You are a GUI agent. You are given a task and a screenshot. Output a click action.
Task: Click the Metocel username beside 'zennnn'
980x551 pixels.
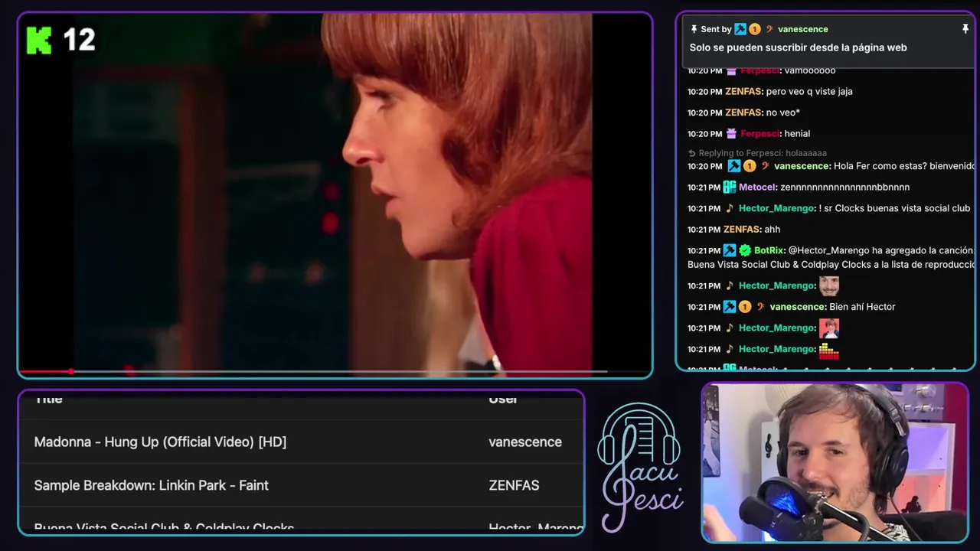[758, 187]
